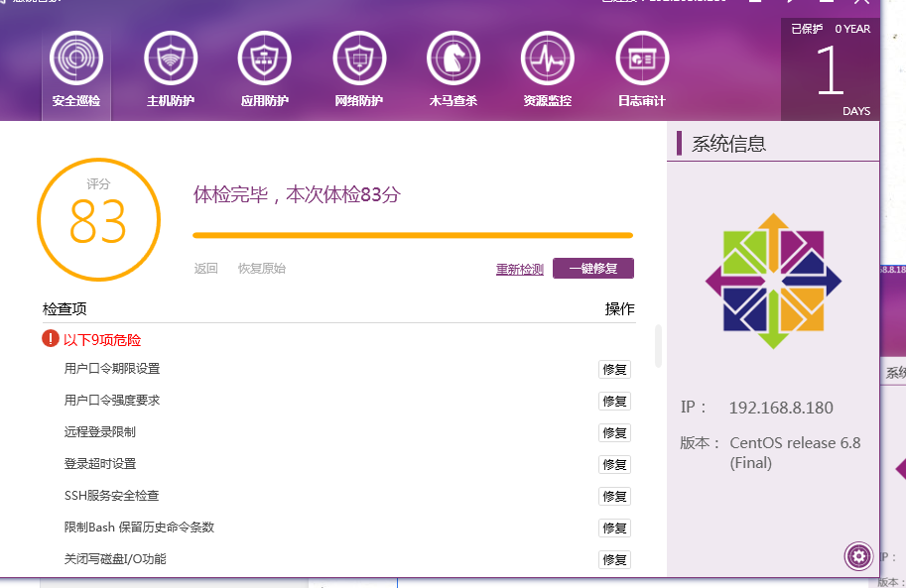The width and height of the screenshot is (906, 588).
Task: Fix the 用户口令强度要求 password strength issue
Action: click(614, 401)
